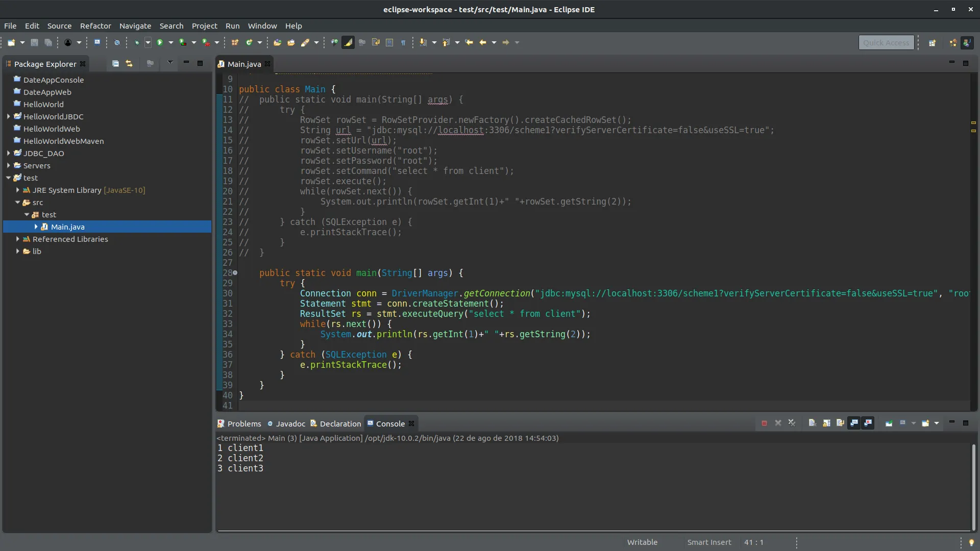The image size is (980, 551).
Task: Click the Open Type icon in the toolbar
Action: (277, 43)
